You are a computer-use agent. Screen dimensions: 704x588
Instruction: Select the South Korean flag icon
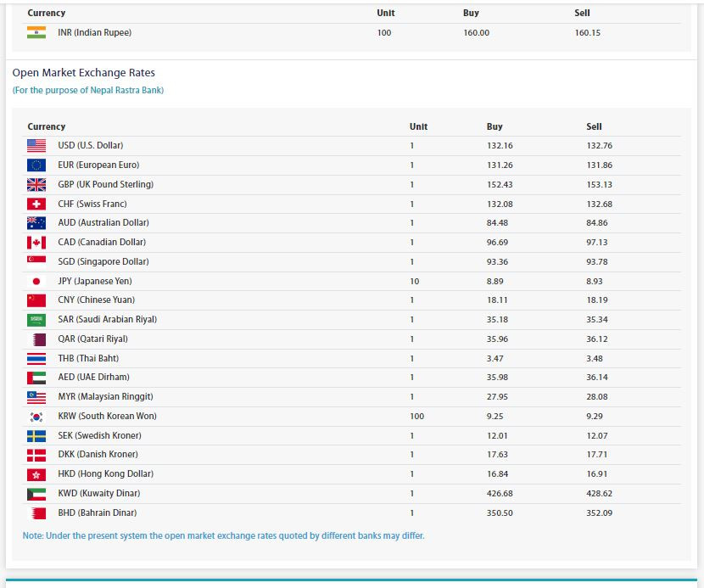pos(36,417)
